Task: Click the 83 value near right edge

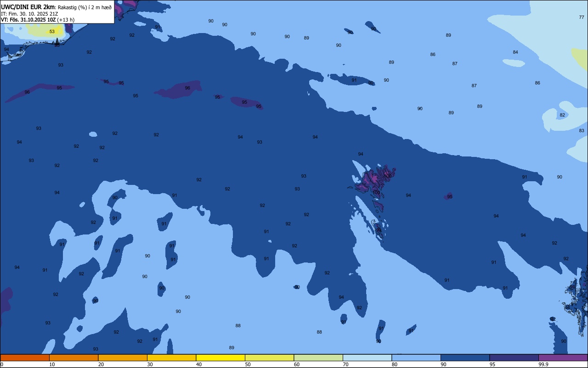Action: click(x=582, y=131)
